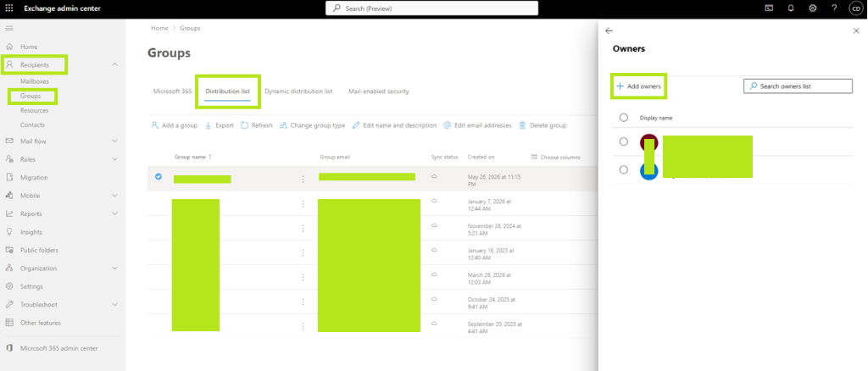
Task: Click Delete group
Action: tap(542, 125)
